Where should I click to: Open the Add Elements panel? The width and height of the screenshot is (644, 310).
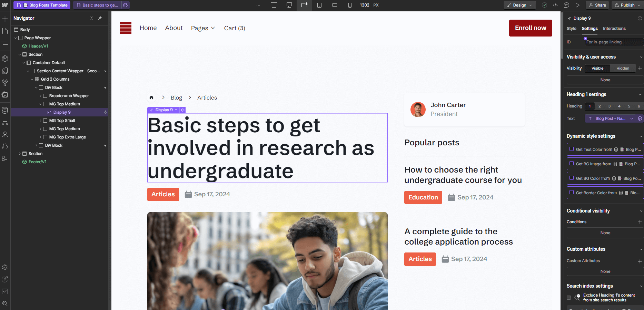(x=5, y=18)
